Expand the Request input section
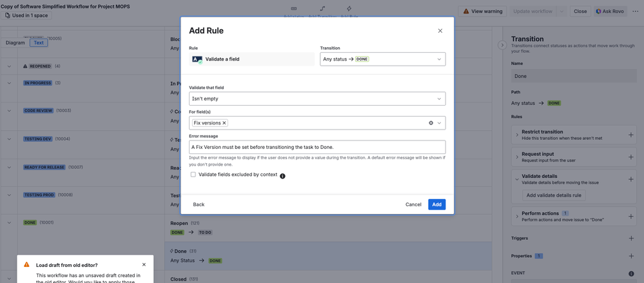This screenshot has height=283, width=644. [517, 157]
